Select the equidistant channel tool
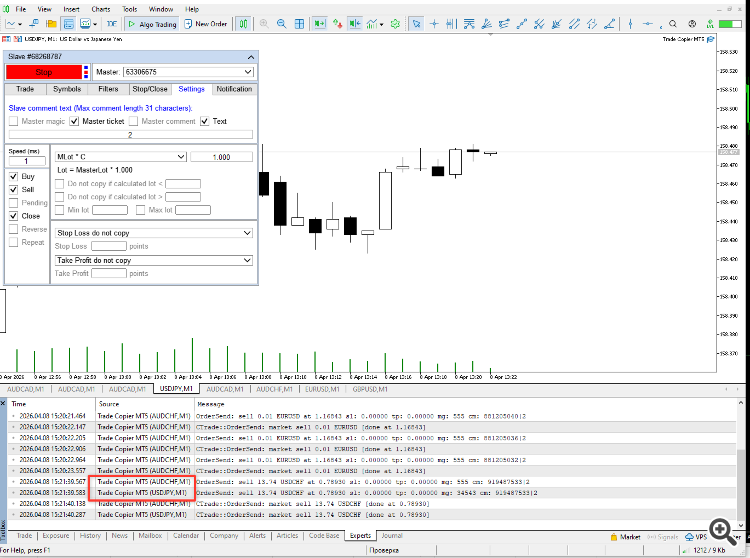The image size is (750, 558). [574, 23]
